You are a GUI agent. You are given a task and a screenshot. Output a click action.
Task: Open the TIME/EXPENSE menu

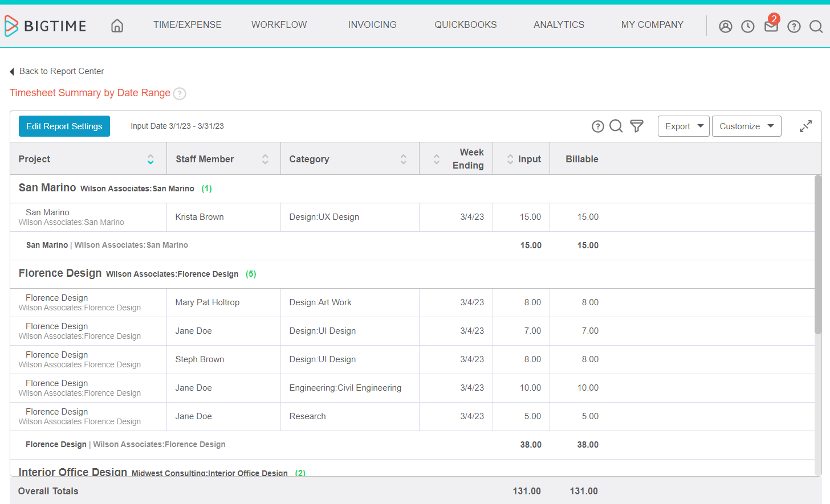click(x=187, y=25)
